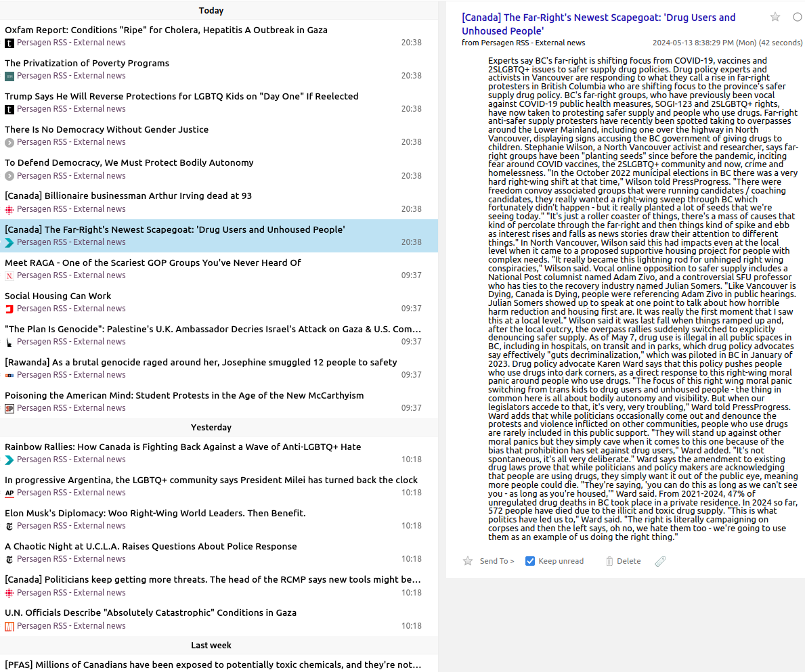
Task: Star the open article in header
Action: pos(775,18)
